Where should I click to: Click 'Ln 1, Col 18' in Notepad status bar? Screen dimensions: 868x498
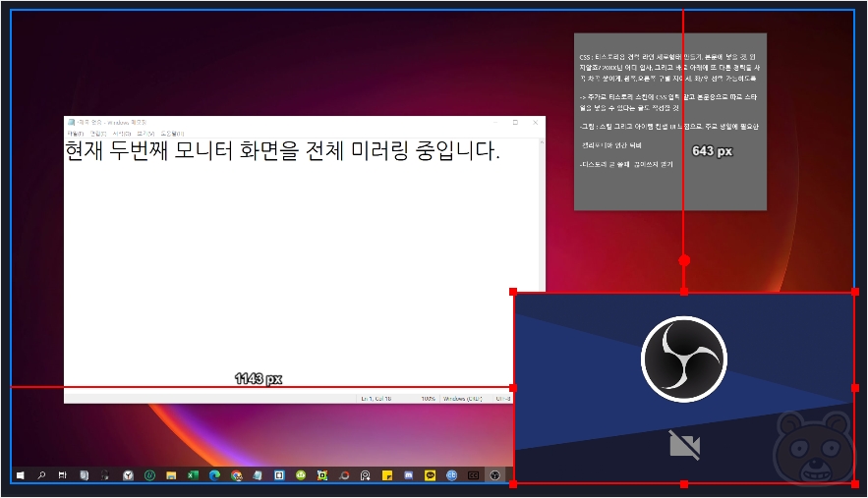tap(376, 399)
